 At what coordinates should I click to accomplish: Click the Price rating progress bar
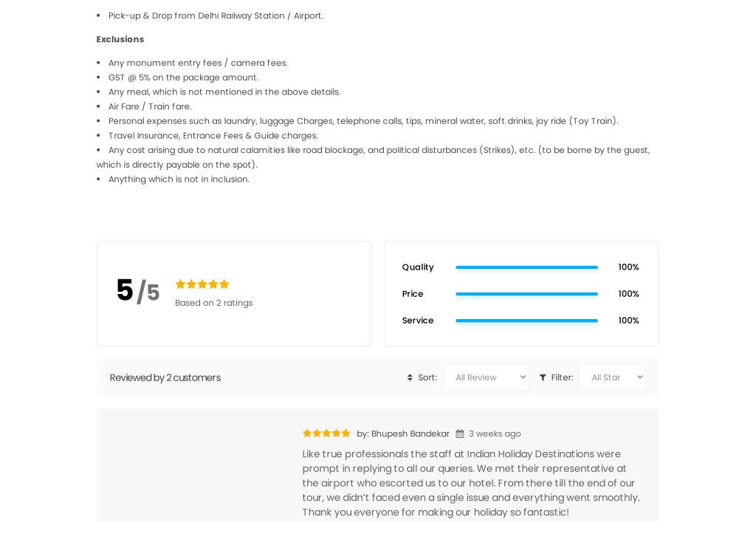526,294
